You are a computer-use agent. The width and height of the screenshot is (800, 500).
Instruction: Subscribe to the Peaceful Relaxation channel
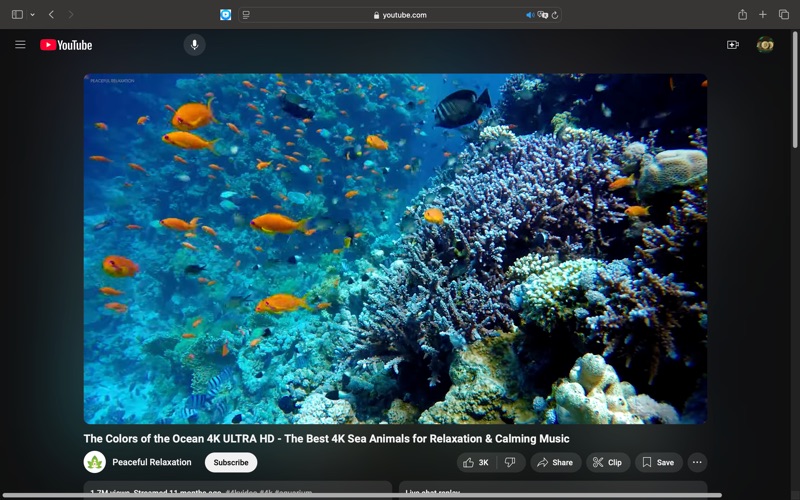point(231,462)
